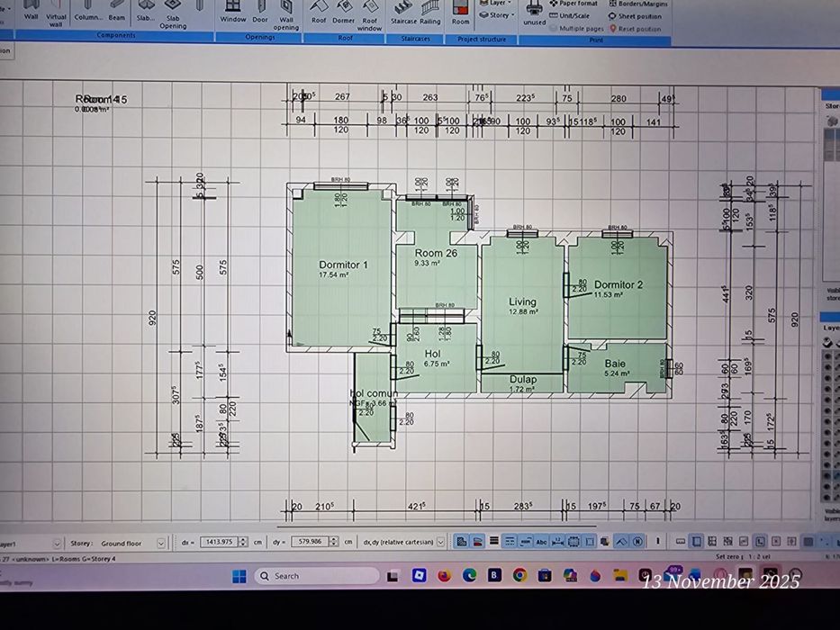Insert a Window from Openings group
The height and width of the screenshot is (630, 840).
[x=232, y=12]
